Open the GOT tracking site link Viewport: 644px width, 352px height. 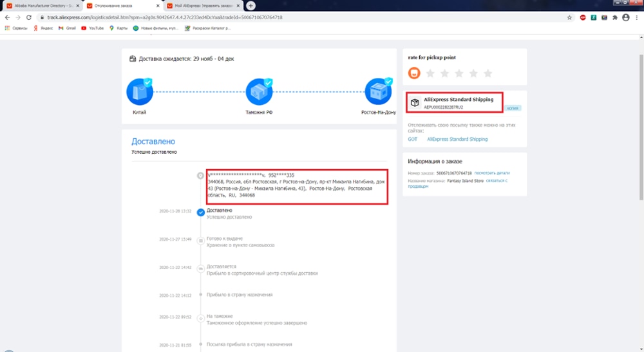pos(412,140)
